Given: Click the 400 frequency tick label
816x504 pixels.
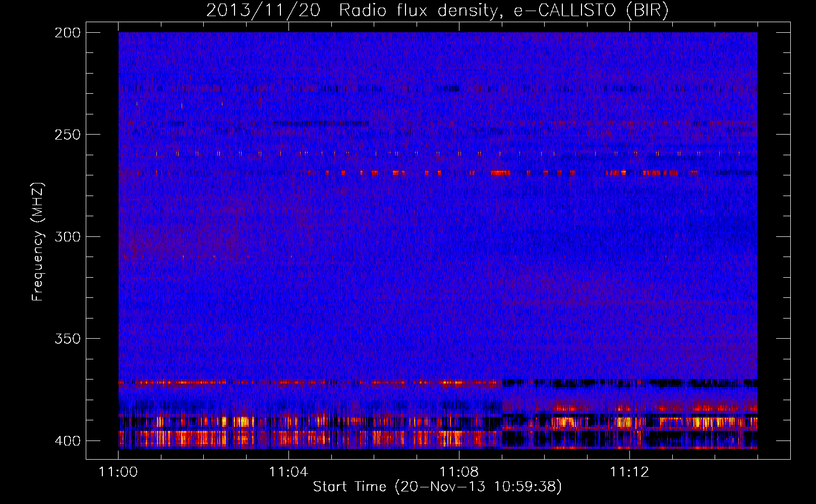Looking at the screenshot, I should coord(68,440).
